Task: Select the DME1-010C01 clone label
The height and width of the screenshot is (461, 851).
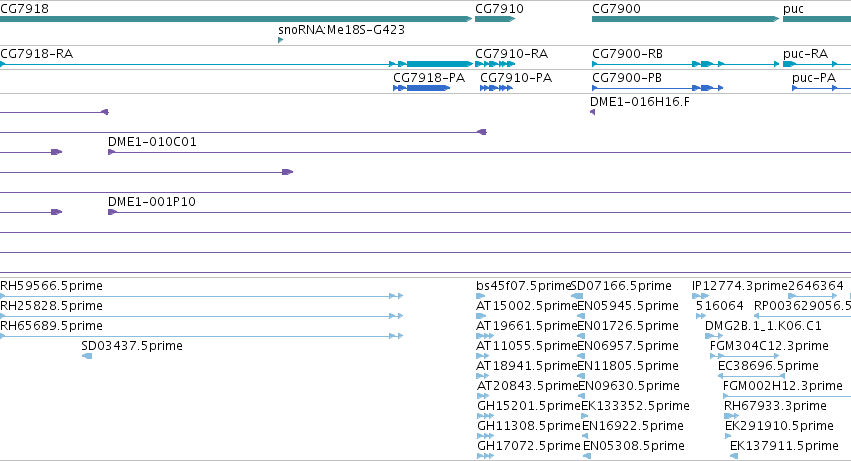Action: click(152, 142)
